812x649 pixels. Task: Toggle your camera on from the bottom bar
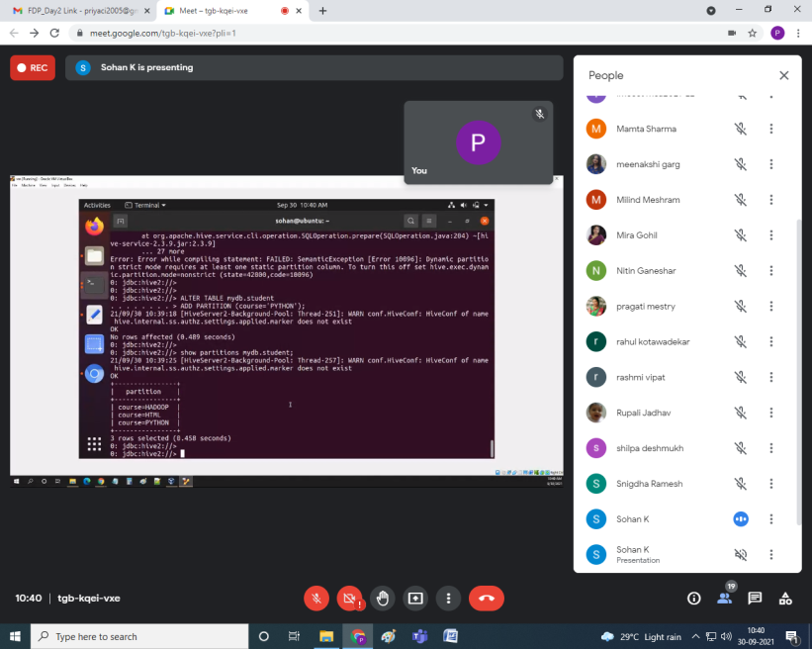click(x=348, y=598)
